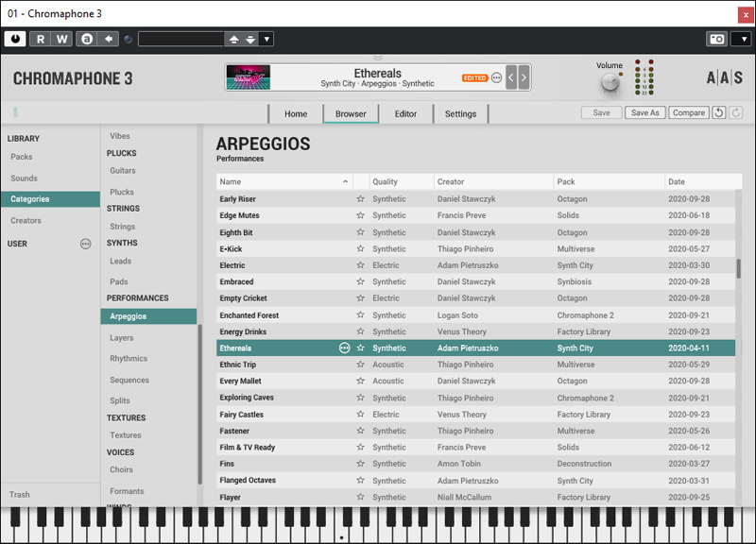Toggle the plugin bypass power button
The height and width of the screenshot is (544, 756).
click(15, 39)
